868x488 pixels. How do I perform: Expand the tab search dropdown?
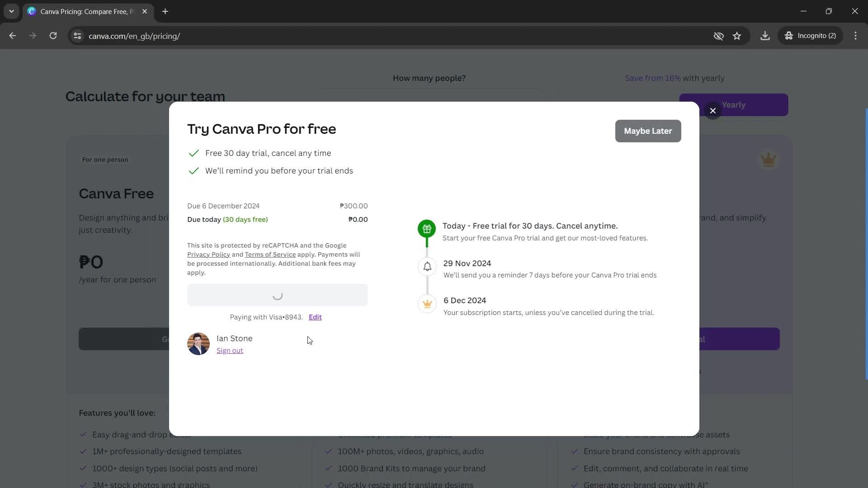[11, 11]
